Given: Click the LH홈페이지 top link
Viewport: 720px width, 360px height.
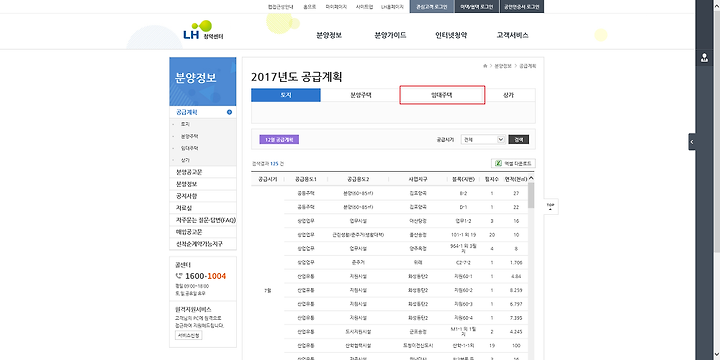Looking at the screenshot, I should (392, 7).
